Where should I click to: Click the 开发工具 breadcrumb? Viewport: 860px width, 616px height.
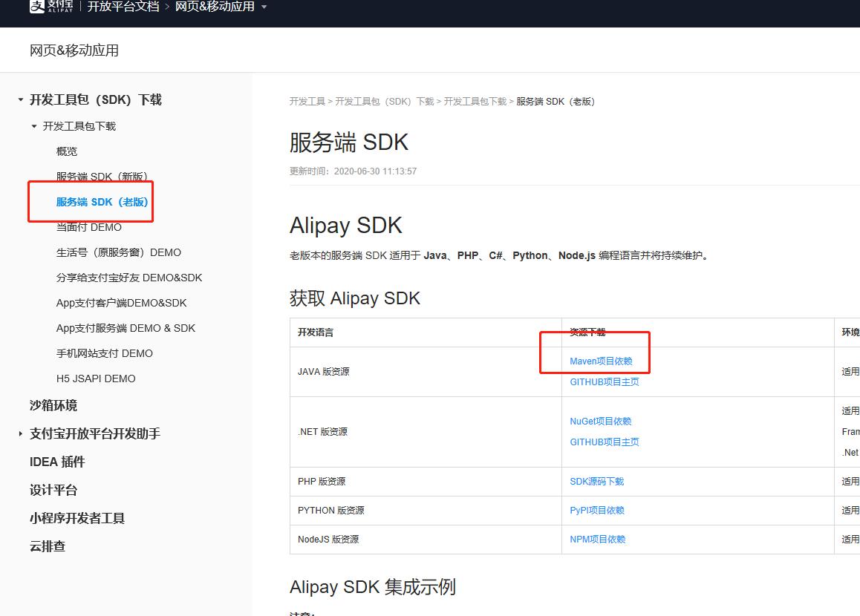[x=307, y=102]
